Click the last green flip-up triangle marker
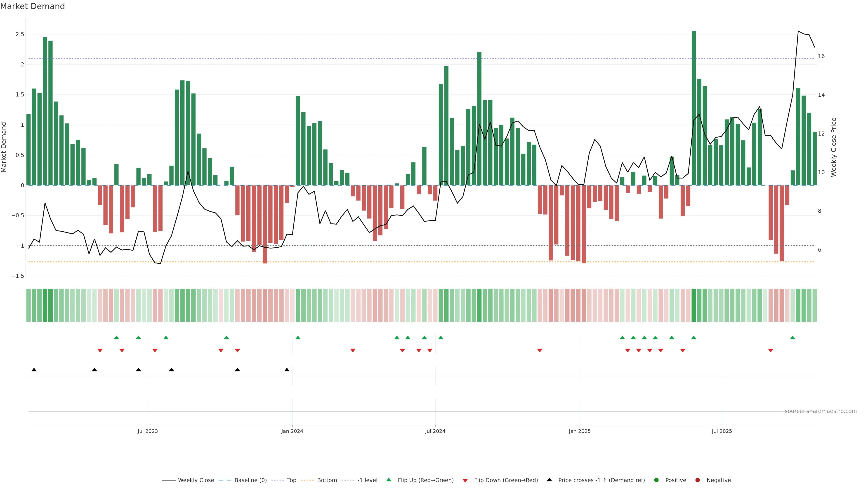The width and height of the screenshot is (868, 488). tap(793, 338)
